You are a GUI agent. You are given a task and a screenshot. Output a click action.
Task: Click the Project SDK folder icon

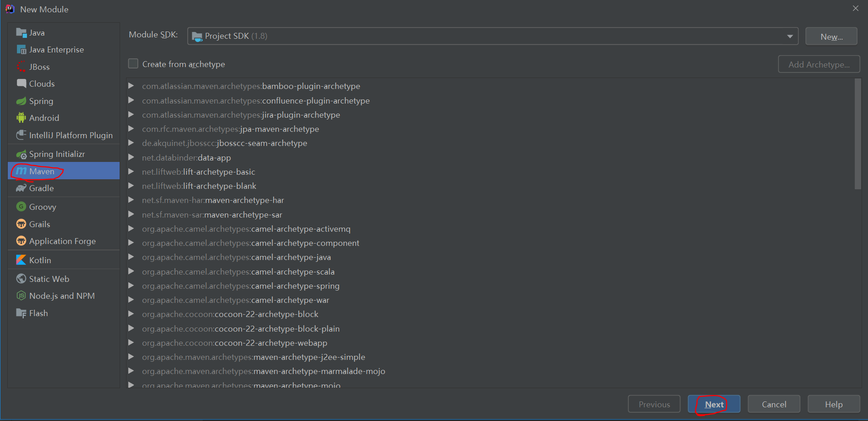point(197,36)
